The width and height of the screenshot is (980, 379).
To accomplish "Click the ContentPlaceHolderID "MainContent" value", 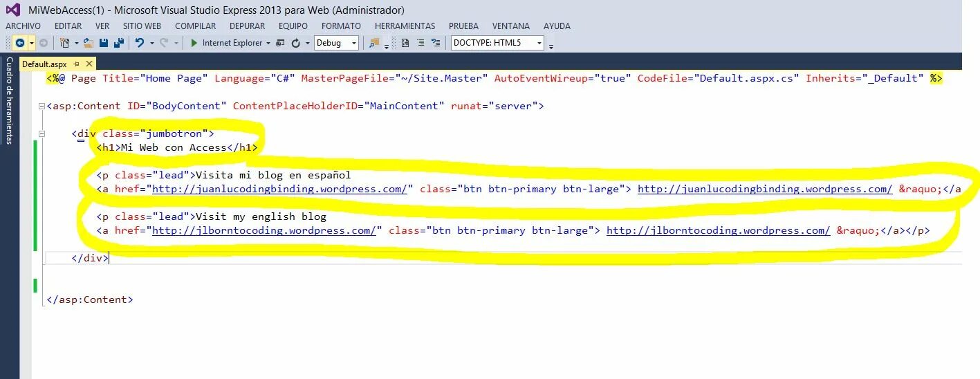I will [404, 106].
